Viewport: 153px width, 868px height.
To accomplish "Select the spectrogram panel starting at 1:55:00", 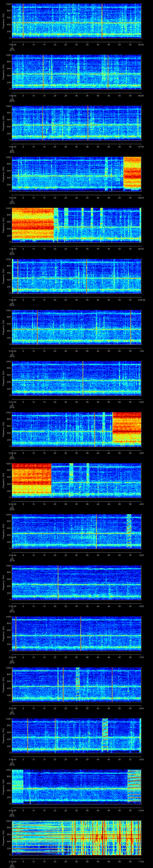I will [76, 72].
